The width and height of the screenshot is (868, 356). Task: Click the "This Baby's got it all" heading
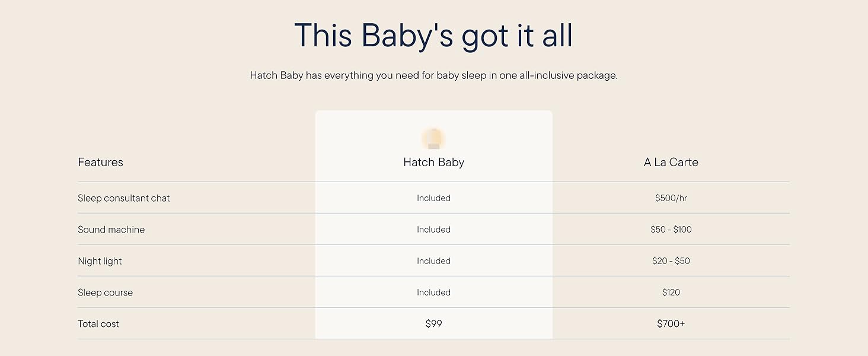click(433, 35)
